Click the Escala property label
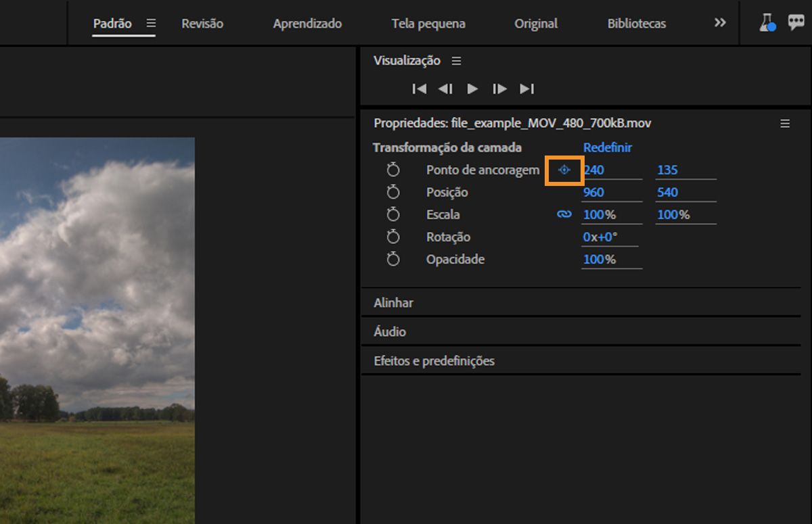This screenshot has height=524, width=812. coord(443,215)
